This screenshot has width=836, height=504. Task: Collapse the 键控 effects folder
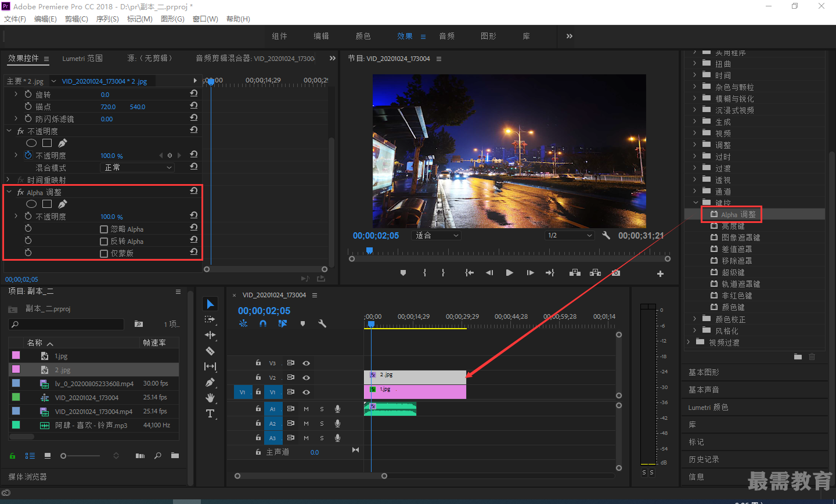pyautogui.click(x=695, y=203)
